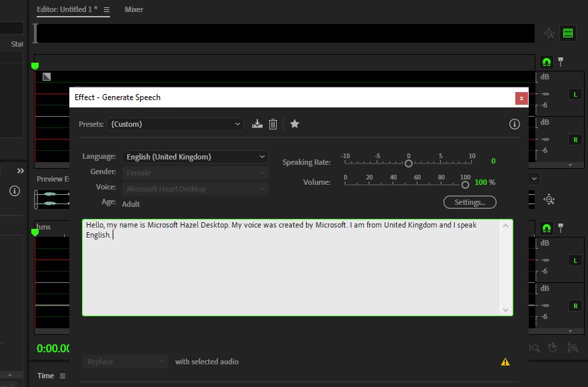The width and height of the screenshot is (588, 387).
Task: Click the text box scrollbar down arrow
Action: [x=505, y=310]
